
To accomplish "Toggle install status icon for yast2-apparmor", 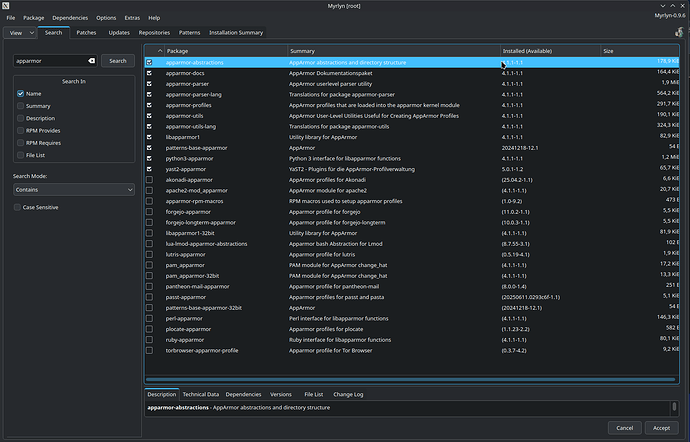I will pos(150,169).
